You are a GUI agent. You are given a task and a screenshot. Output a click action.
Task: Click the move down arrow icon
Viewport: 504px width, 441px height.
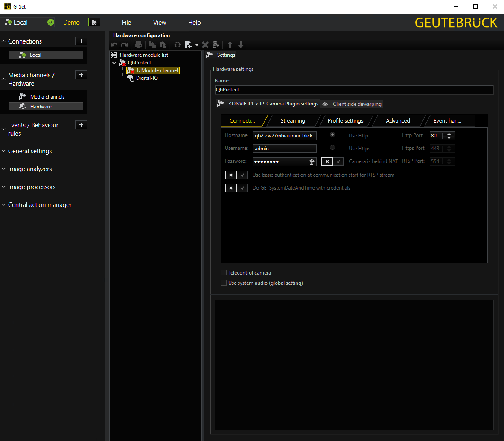(x=241, y=45)
